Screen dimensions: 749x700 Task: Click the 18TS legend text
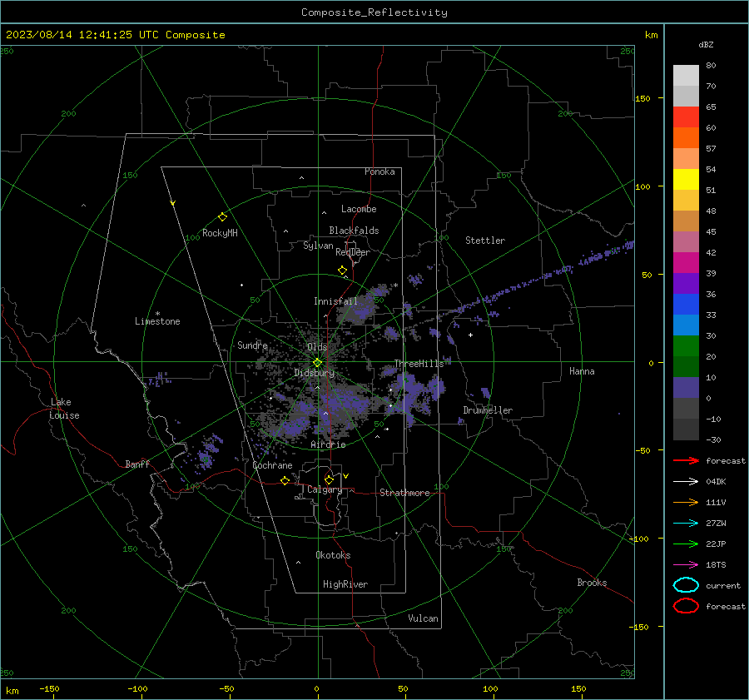tap(716, 565)
